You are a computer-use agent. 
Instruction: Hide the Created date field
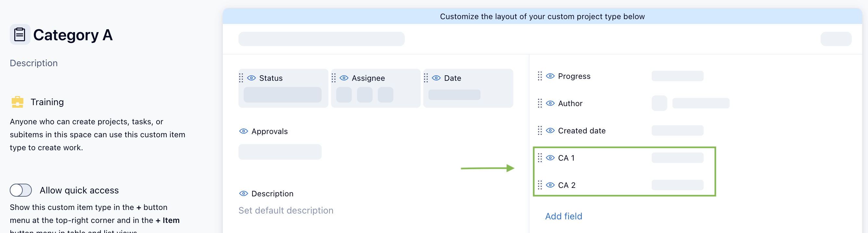(x=550, y=131)
